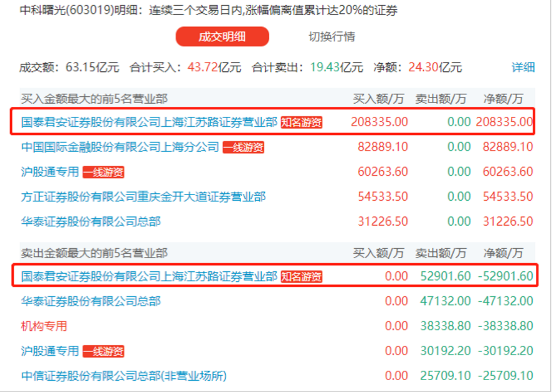Open 国泰君安上海江苏路营业部 in the sell list

(x=149, y=276)
